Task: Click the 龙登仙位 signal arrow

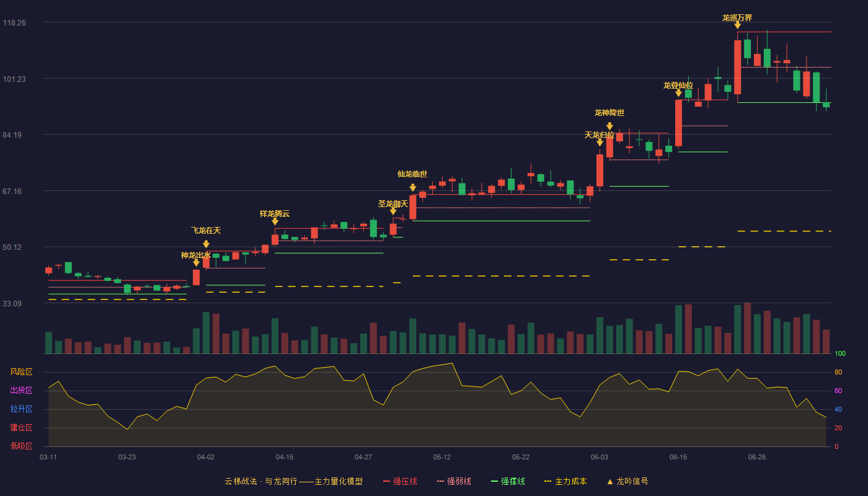Action: [679, 93]
